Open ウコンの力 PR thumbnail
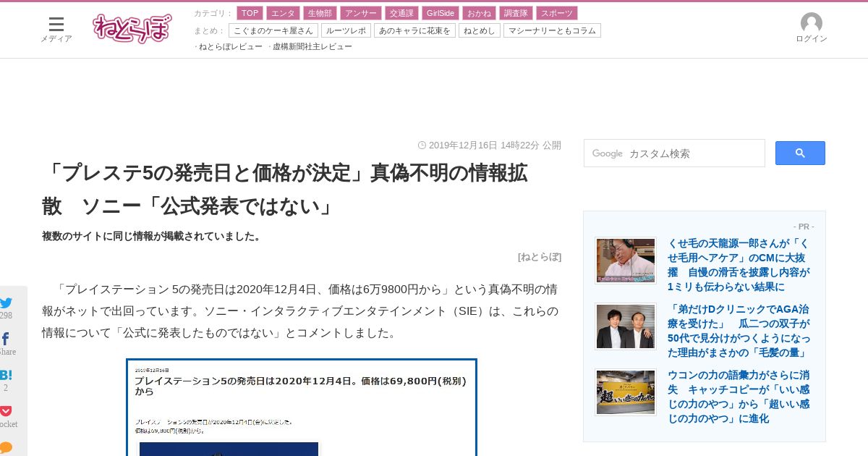Viewport: 868px width, 456px height. point(626,392)
